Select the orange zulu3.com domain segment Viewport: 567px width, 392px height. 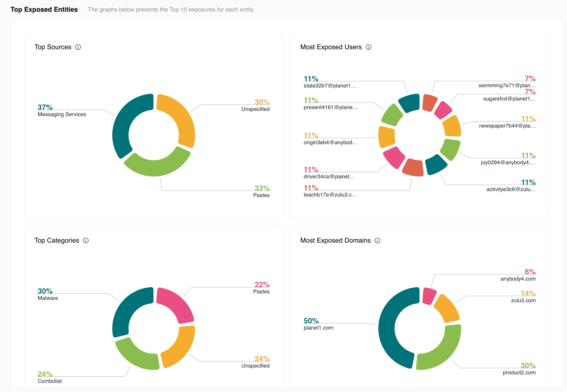tap(448, 308)
